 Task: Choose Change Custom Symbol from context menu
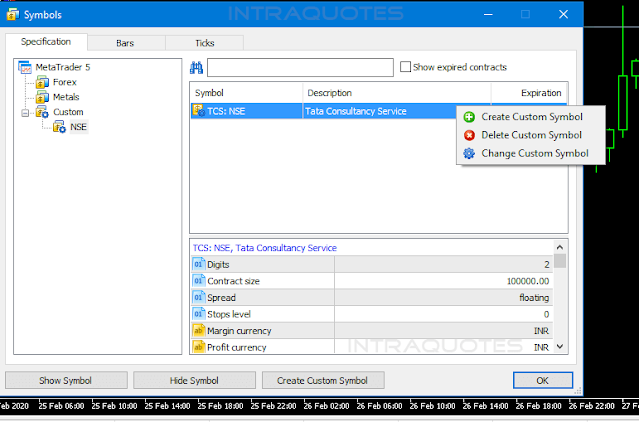[531, 154]
